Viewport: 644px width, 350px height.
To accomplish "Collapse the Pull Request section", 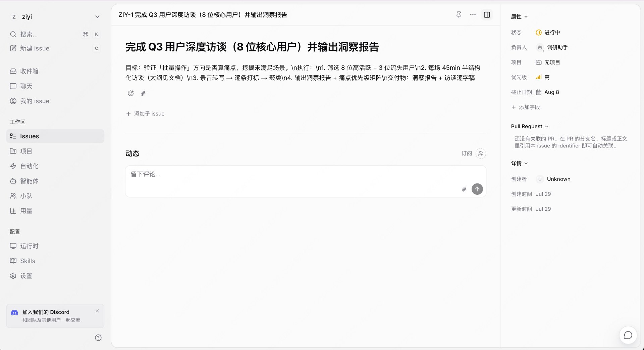I will pos(530,127).
